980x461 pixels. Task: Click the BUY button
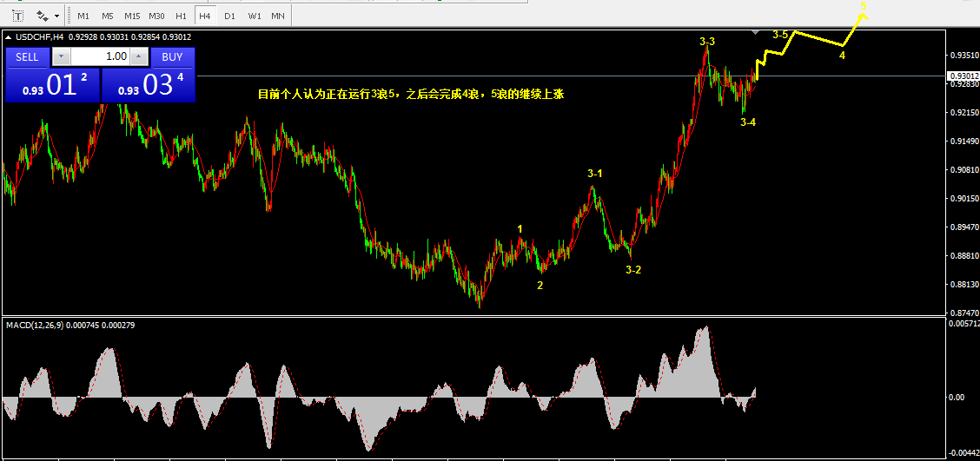pyautogui.click(x=173, y=56)
